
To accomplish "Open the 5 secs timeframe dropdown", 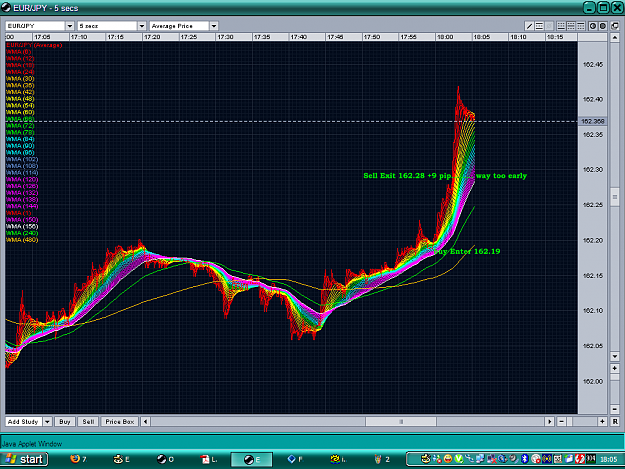I will pos(142,26).
